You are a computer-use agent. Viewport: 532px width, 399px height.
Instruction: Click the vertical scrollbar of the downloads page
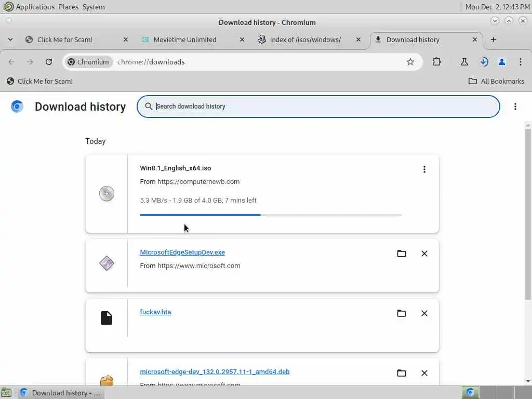(x=528, y=214)
